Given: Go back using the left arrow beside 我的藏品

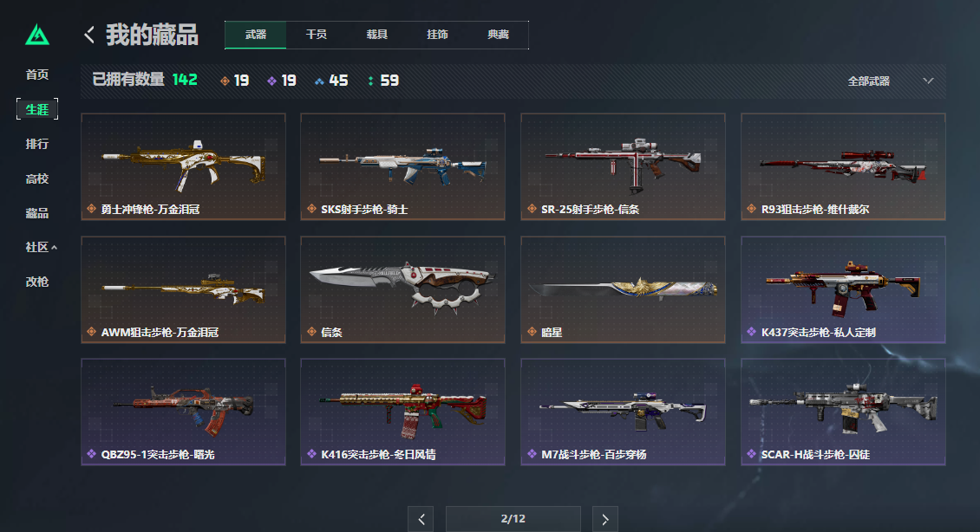Looking at the screenshot, I should 89,35.
